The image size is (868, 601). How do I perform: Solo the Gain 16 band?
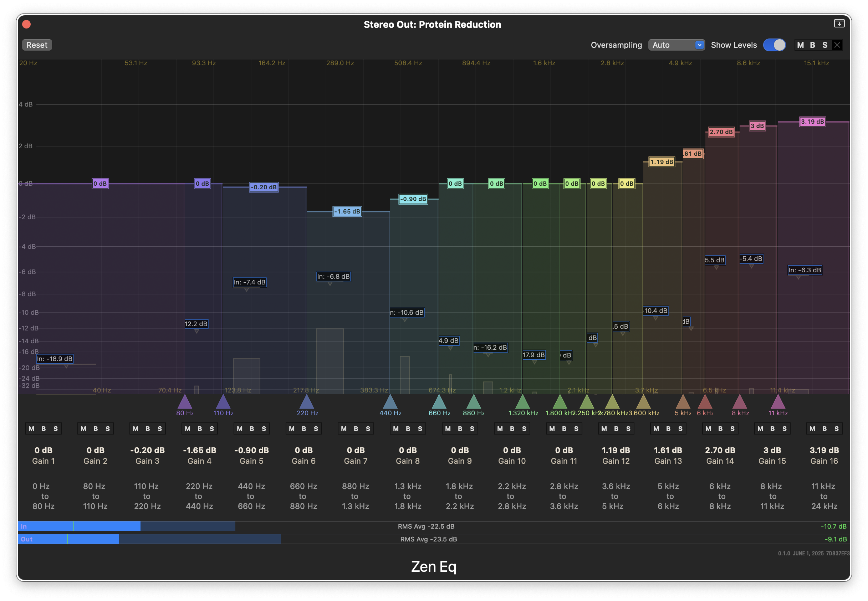click(x=836, y=428)
